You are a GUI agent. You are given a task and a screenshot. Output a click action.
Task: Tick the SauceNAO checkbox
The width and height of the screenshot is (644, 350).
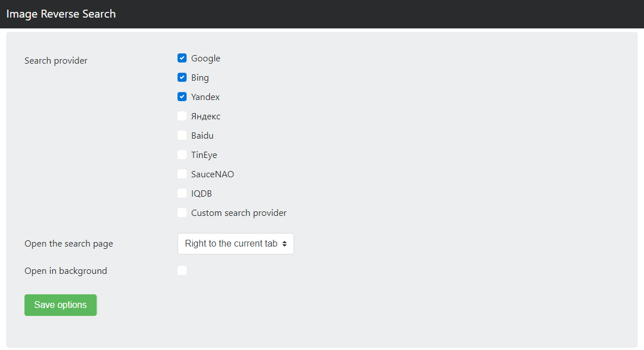click(182, 174)
